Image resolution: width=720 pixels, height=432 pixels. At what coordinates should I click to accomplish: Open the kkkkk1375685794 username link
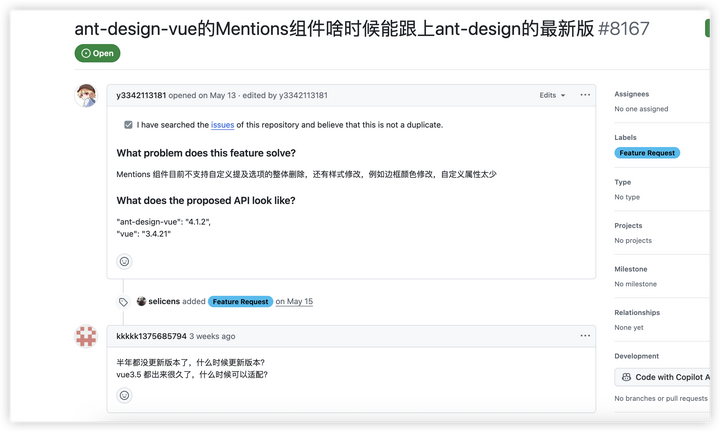[x=152, y=336]
